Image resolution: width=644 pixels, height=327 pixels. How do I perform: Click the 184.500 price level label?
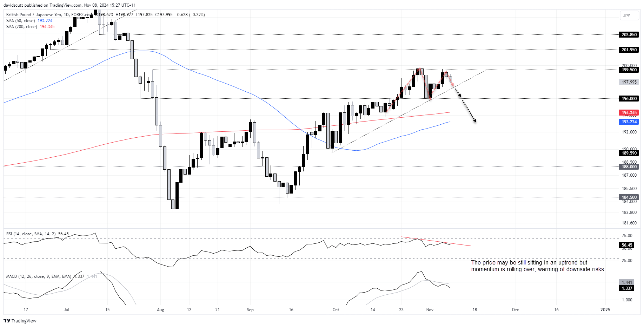(629, 197)
